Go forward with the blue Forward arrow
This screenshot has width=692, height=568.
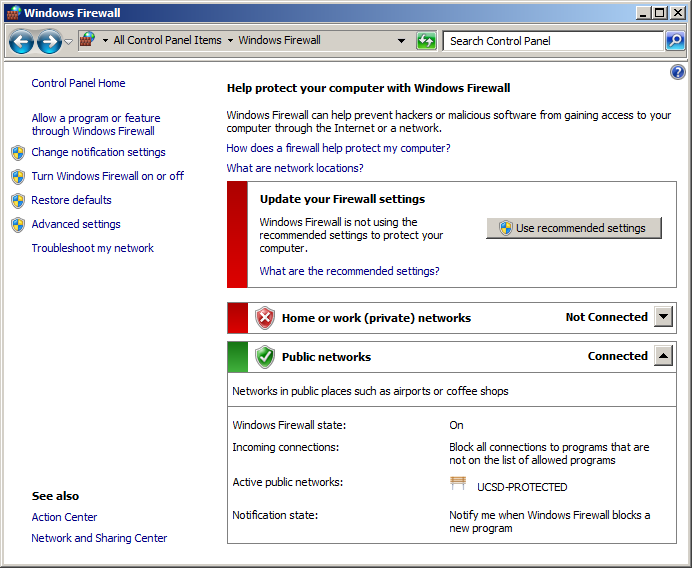pos(49,41)
